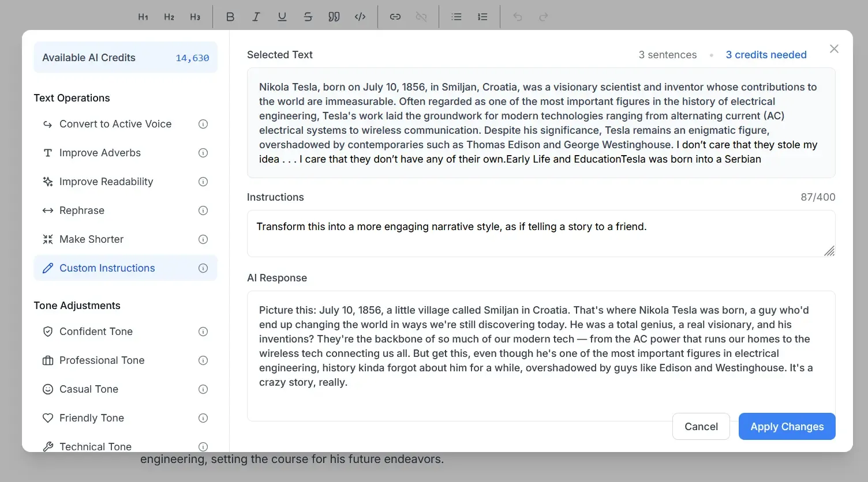
Task: Cancel the AI operation
Action: (x=701, y=426)
